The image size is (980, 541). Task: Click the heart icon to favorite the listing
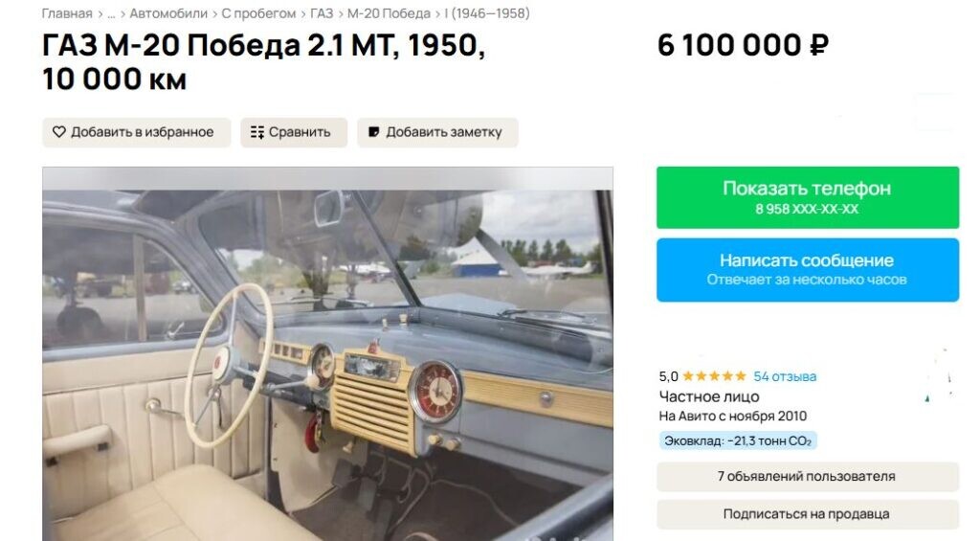(58, 132)
